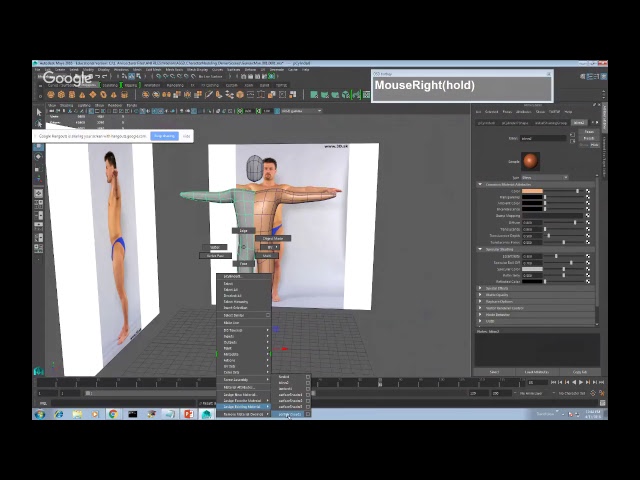
Task: Click the Copy Tab button
Action: pos(580,372)
